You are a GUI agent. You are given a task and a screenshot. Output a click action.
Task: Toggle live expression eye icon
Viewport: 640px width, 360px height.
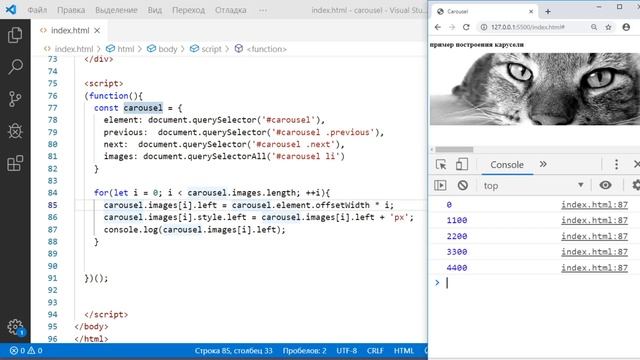[605, 185]
